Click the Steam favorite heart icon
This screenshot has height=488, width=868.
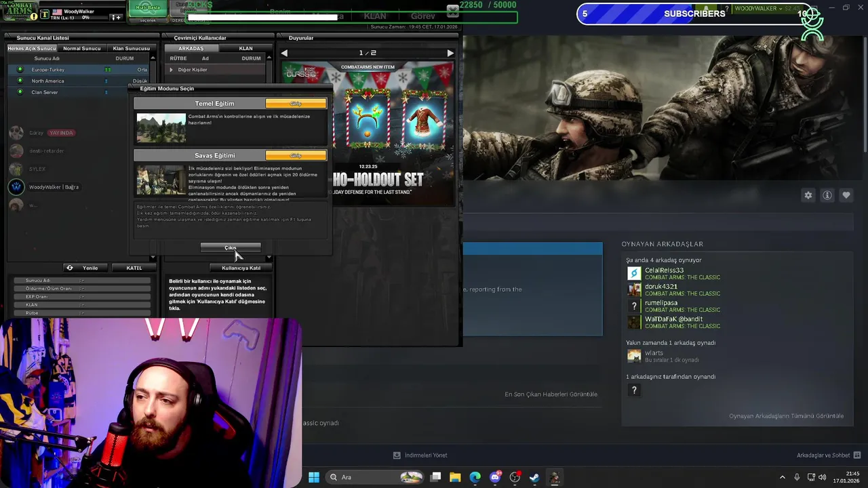click(846, 195)
